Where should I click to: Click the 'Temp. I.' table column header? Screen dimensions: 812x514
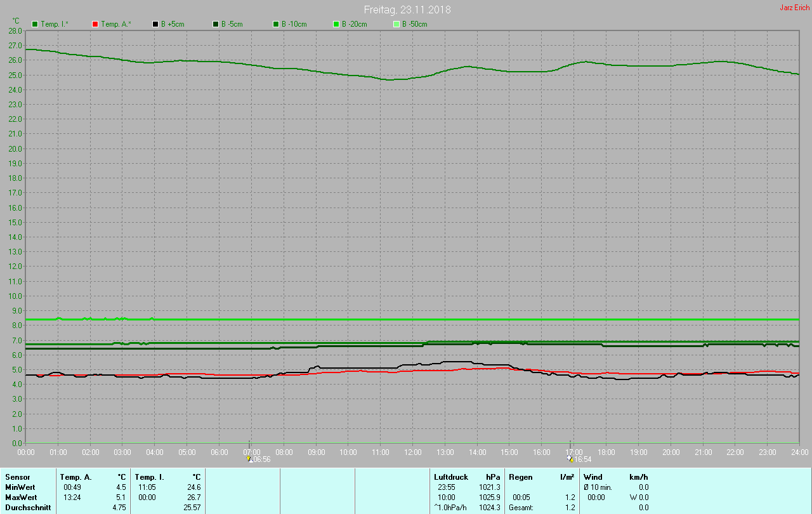pos(149,477)
